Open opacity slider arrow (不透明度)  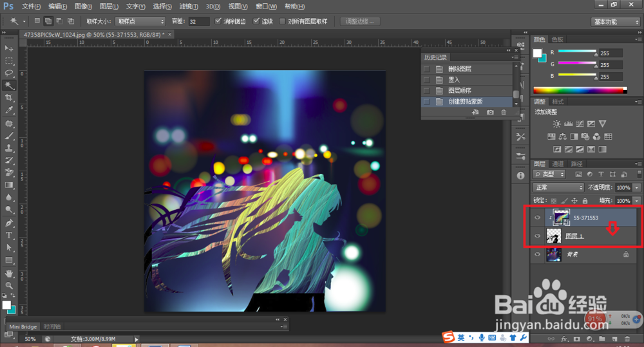tap(637, 187)
